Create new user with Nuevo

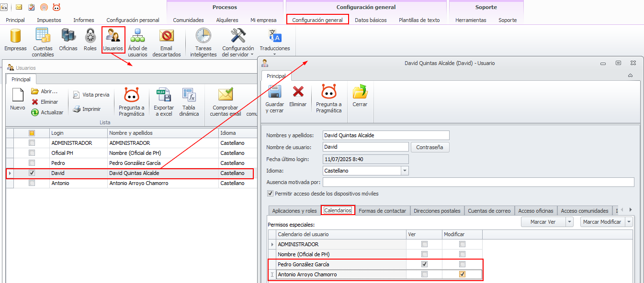[x=18, y=99]
